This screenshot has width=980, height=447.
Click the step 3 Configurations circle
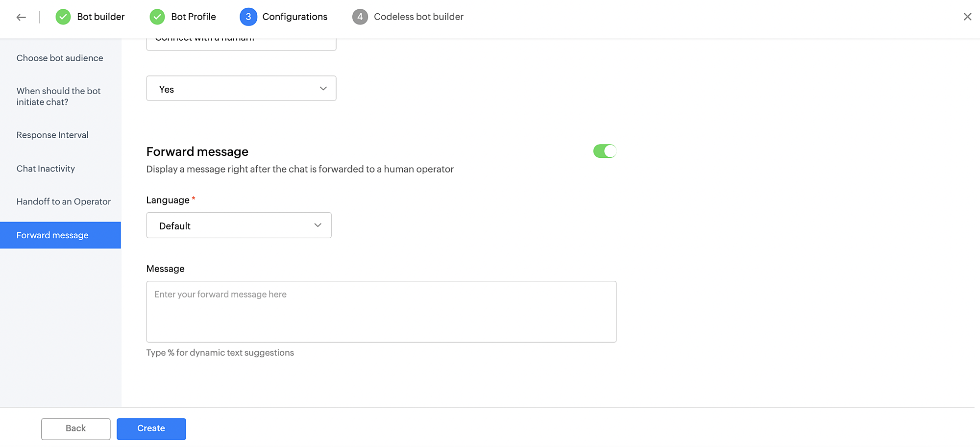248,17
